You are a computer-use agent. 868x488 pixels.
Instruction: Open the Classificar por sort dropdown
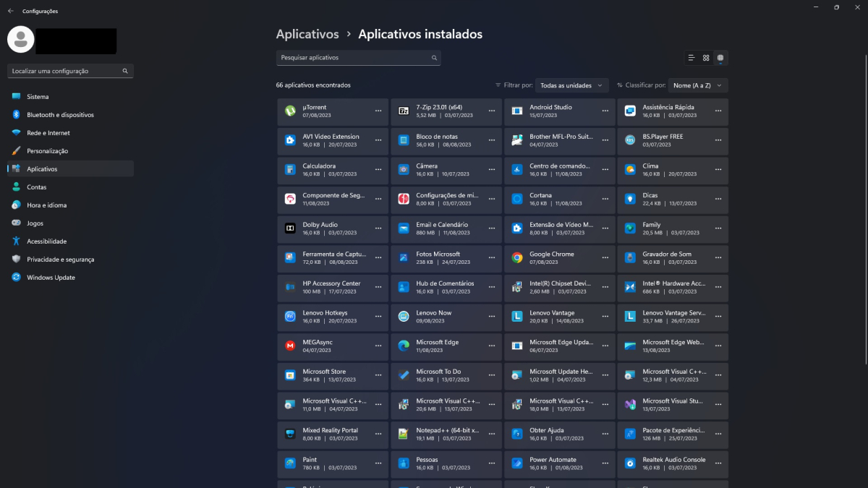coord(698,85)
